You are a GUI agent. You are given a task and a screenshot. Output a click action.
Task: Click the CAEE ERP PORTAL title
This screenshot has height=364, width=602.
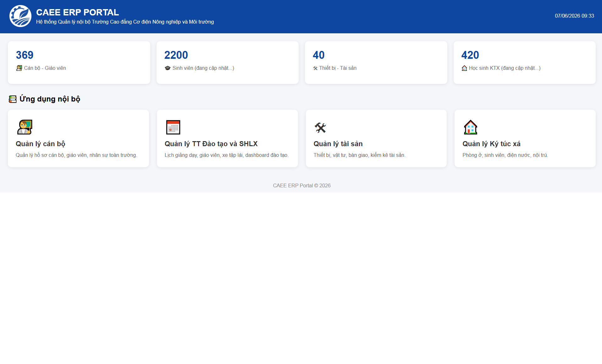pyautogui.click(x=78, y=12)
